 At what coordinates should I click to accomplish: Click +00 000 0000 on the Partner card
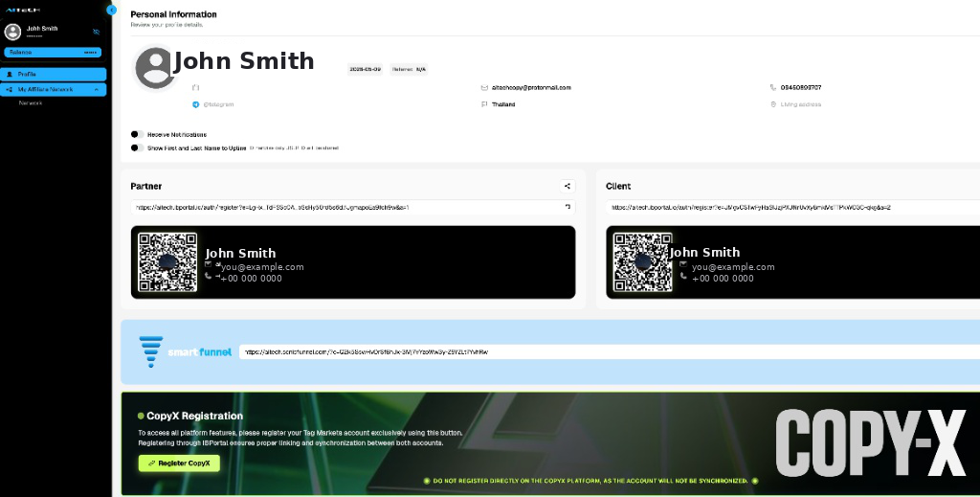click(252, 279)
